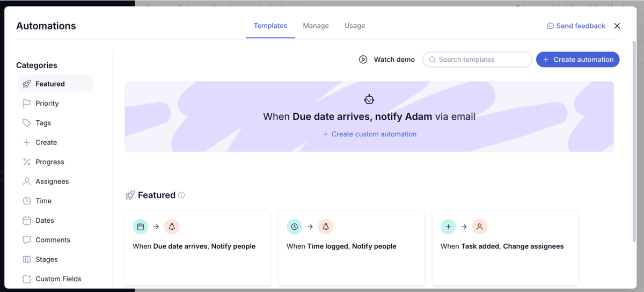
Task: Open the Send feedback link
Action: (576, 26)
